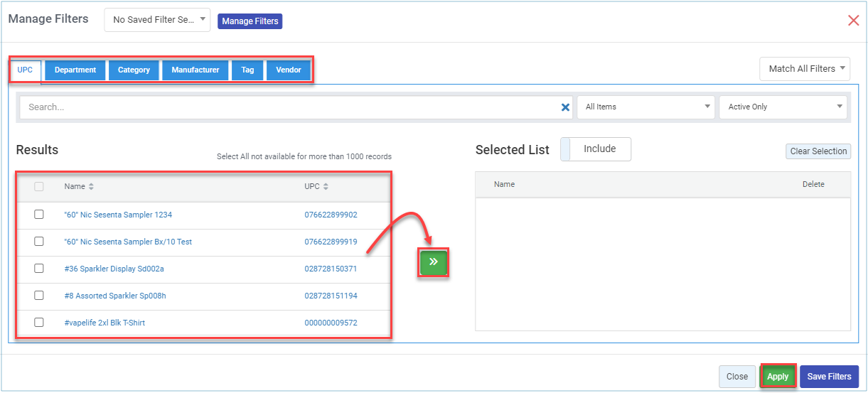The image size is (868, 393).
Task: Select the Vendor tab
Action: coord(289,70)
